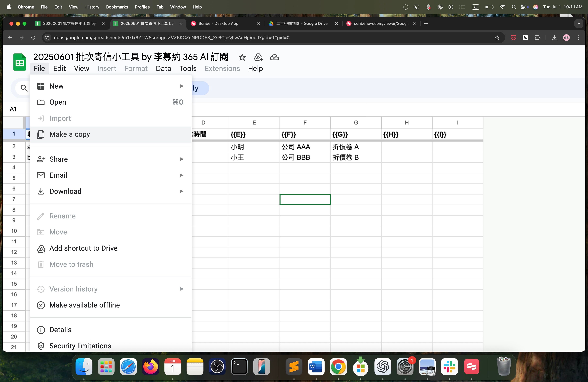Viewport: 588px width, 382px height.
Task: Click the search magnifier icon in the toolbar
Action: point(24,88)
